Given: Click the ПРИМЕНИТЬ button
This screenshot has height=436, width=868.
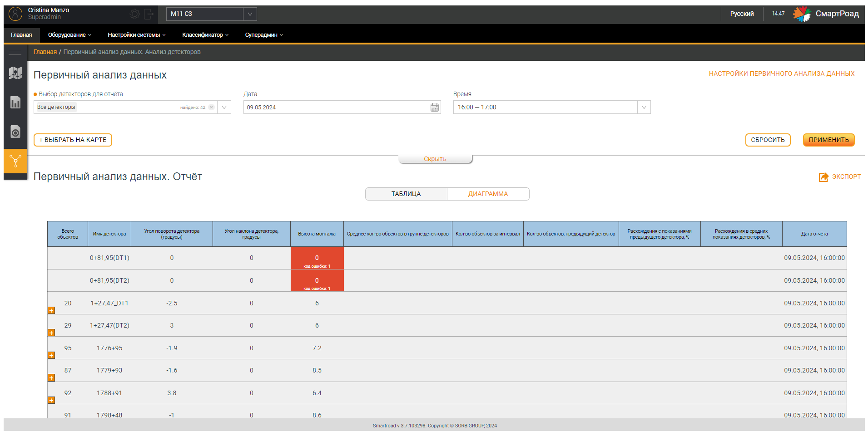Looking at the screenshot, I should coord(828,140).
